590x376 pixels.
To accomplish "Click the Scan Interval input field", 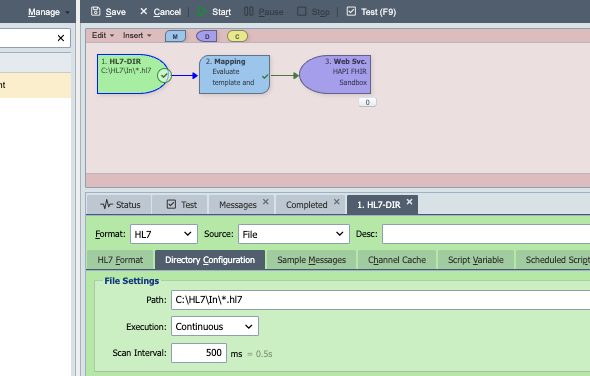I will pos(199,353).
